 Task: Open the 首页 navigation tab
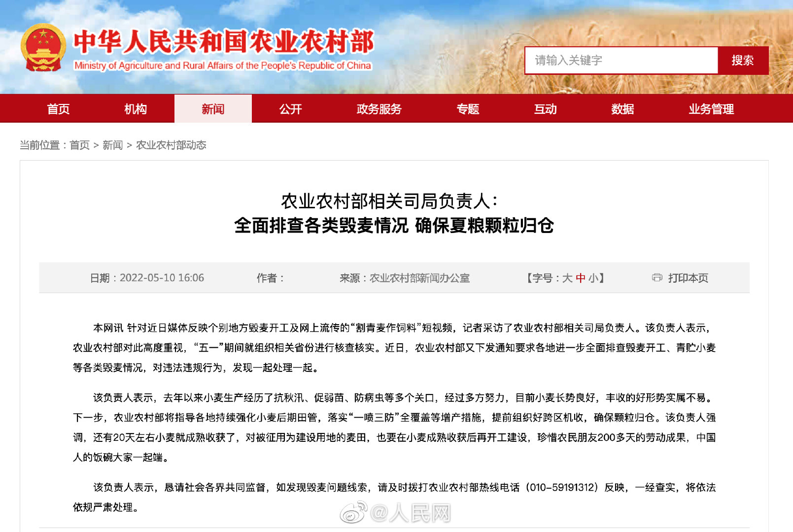point(58,109)
